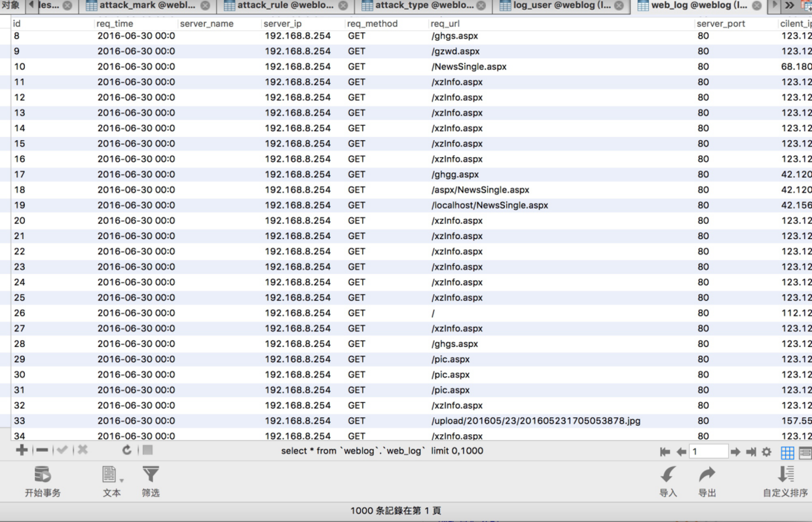Click the begin transaction (开始事务) icon
The width and height of the screenshot is (812, 522).
[43, 474]
